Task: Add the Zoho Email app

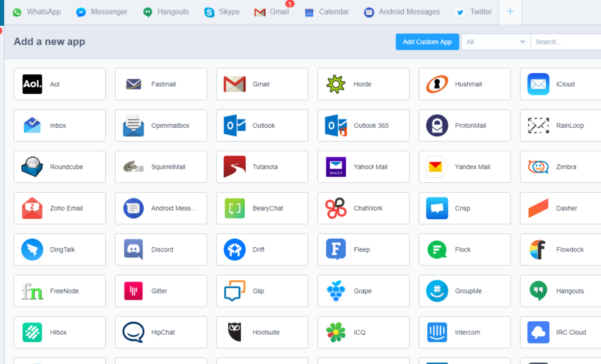Action: 59,208
